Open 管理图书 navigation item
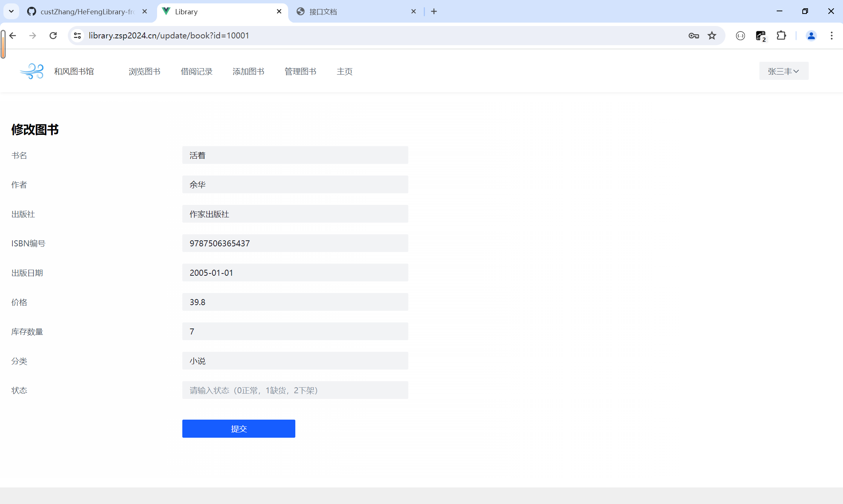The image size is (843, 504). [x=301, y=71]
